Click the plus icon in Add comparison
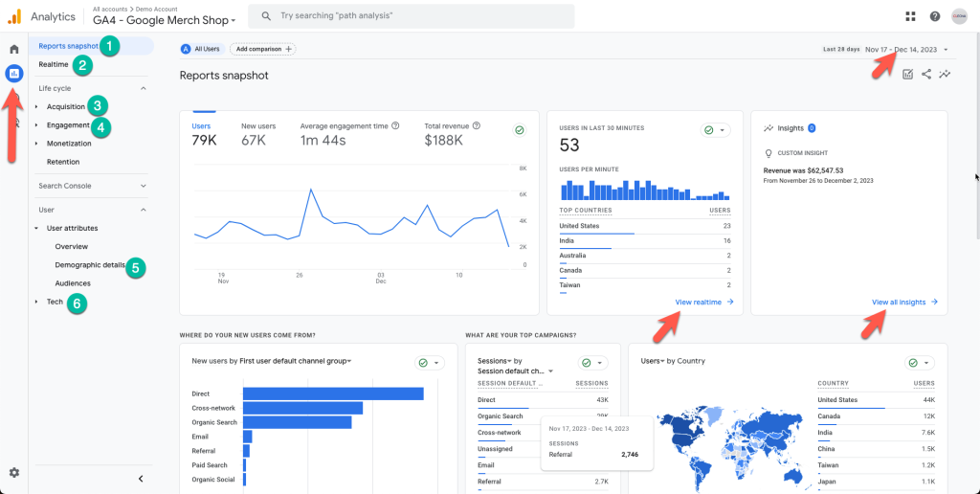Image resolution: width=980 pixels, height=494 pixels. (288, 49)
